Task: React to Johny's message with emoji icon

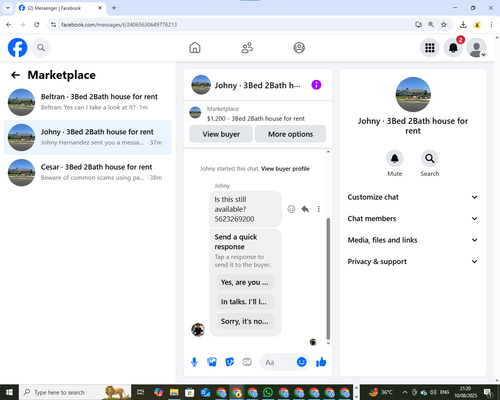Action: pos(291,209)
